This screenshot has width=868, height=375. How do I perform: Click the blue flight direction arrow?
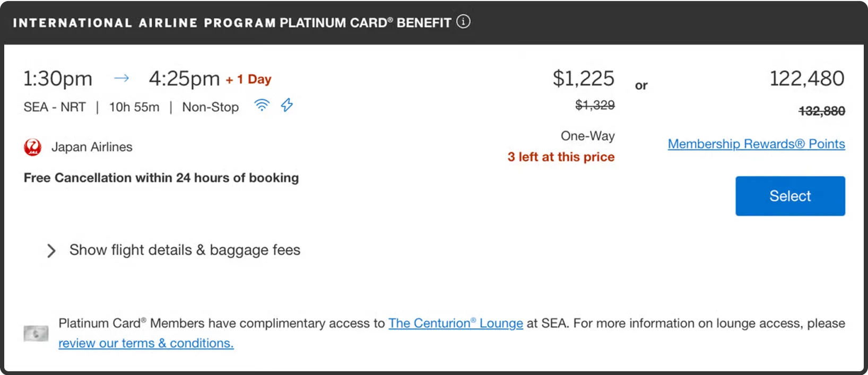coord(121,79)
